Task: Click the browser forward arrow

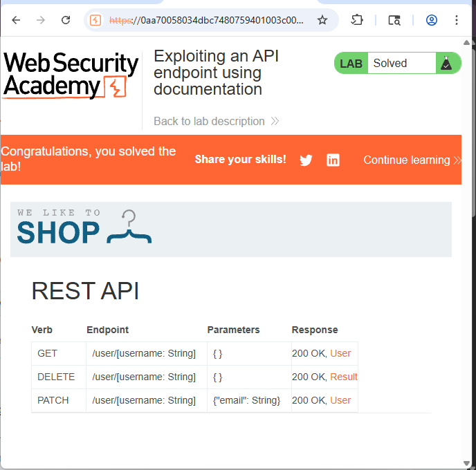Action: click(x=41, y=20)
